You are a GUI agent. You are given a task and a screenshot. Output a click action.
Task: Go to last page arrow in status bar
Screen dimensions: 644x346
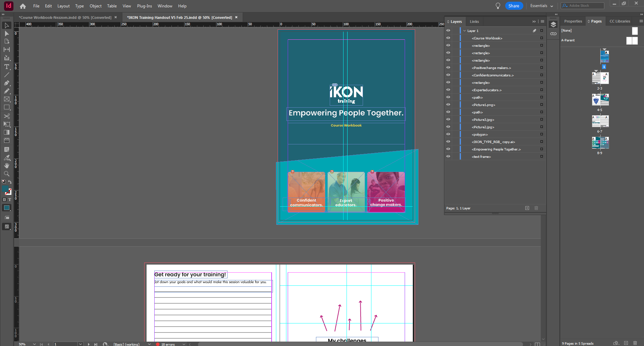(x=96, y=344)
